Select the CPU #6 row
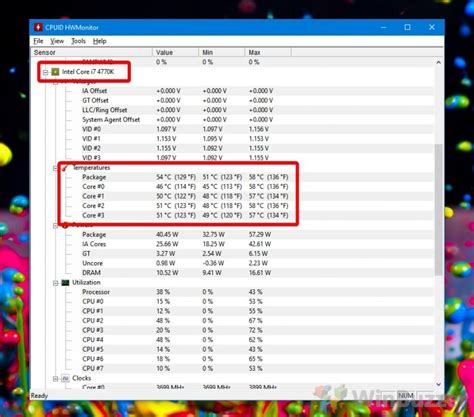The image size is (474, 417). click(x=233, y=359)
